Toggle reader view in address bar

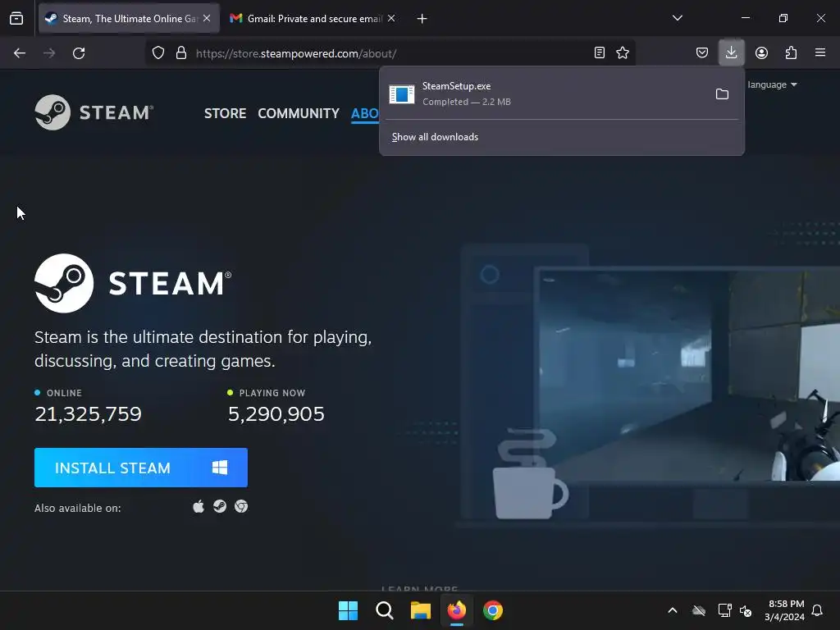[600, 53]
